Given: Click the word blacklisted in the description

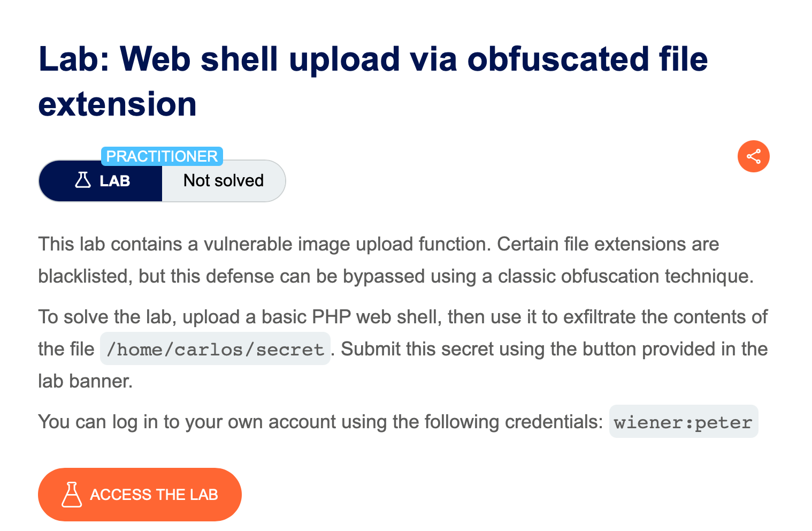Looking at the screenshot, I should tap(83, 276).
